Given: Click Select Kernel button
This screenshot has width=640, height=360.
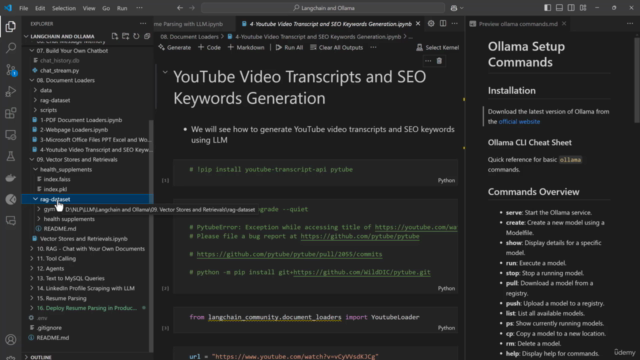Looking at the screenshot, I should (x=437, y=47).
